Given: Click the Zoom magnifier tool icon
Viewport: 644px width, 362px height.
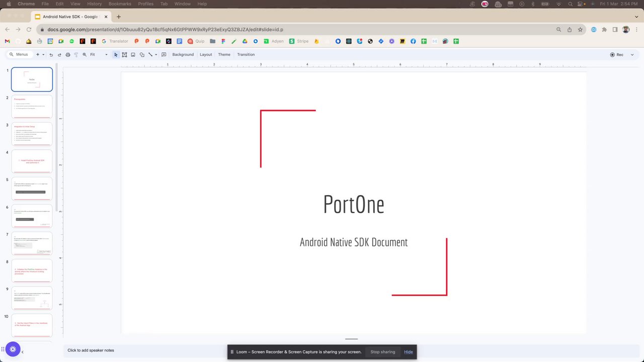Looking at the screenshot, I should [x=85, y=54].
